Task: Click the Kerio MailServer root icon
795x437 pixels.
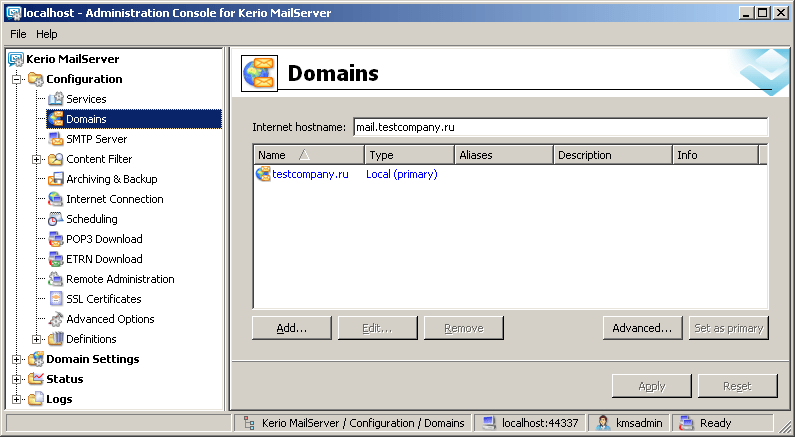Action: [x=16, y=59]
